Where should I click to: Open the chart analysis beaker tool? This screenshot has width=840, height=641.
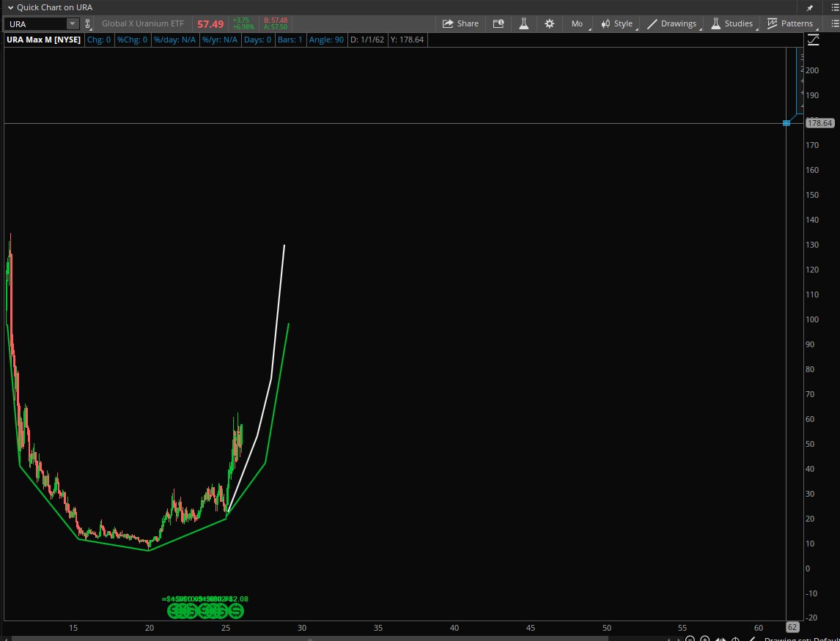pyautogui.click(x=523, y=23)
